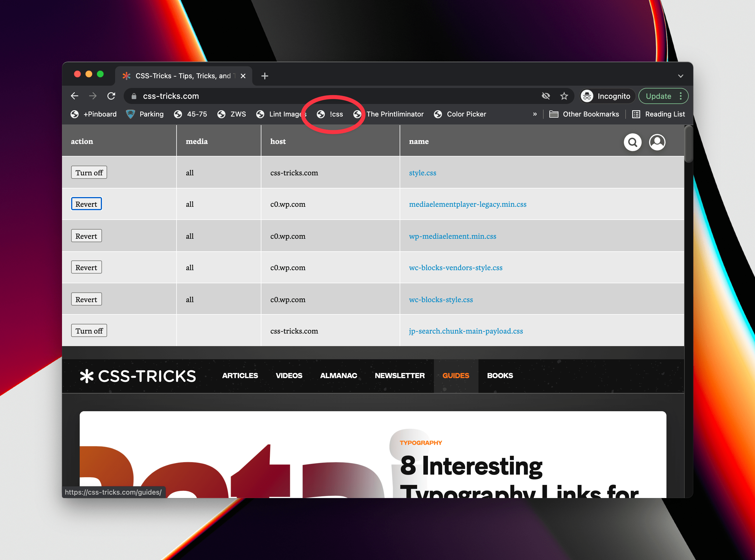This screenshot has height=560, width=755.
Task: Open CSS-Tricks search magnifier
Action: 632,142
